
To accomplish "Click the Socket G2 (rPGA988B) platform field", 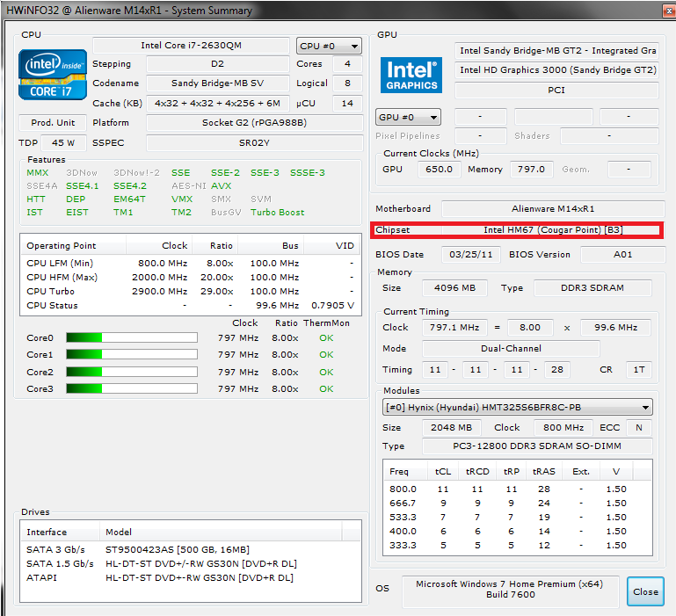I will click(x=254, y=123).
